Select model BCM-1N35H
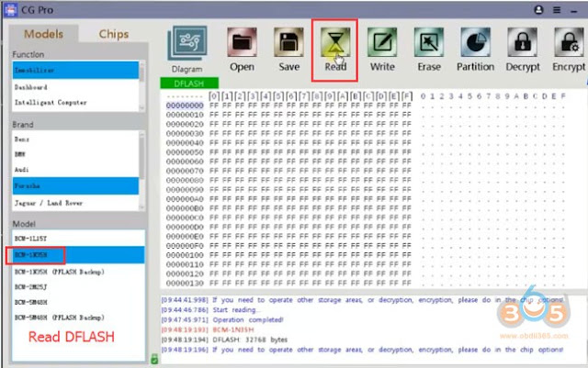The height and width of the screenshot is (368, 588). 78,255
